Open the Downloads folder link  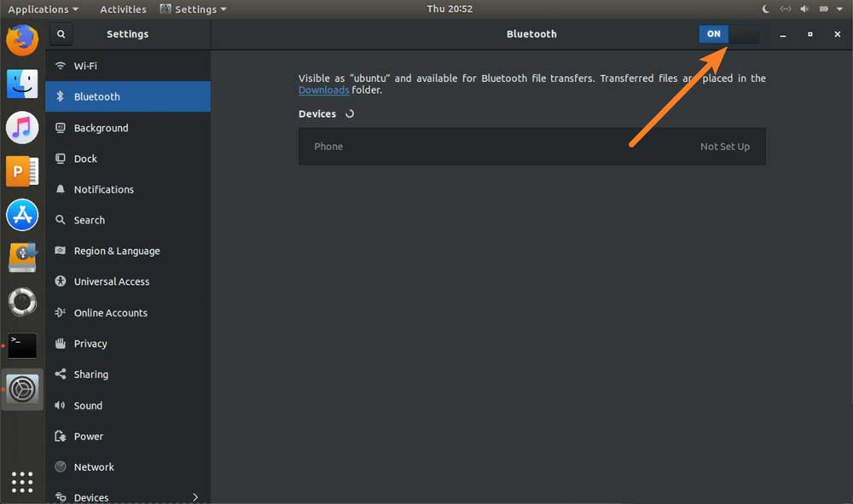coord(323,90)
